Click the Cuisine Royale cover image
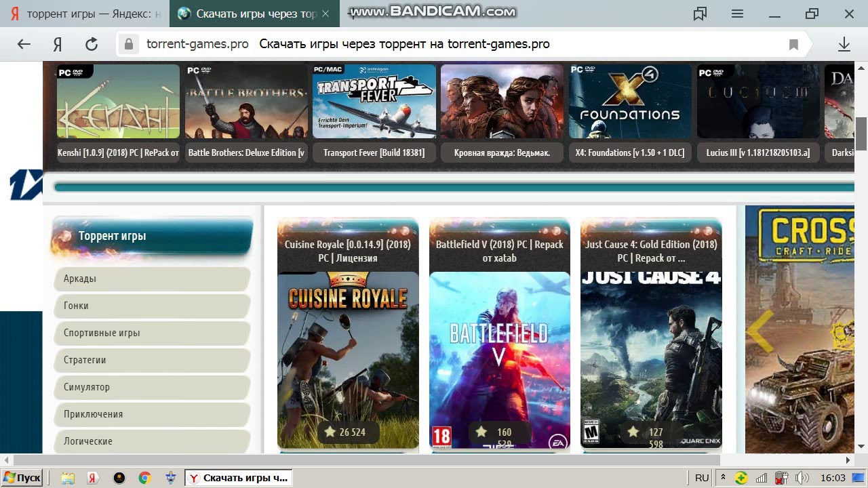Screen dimensions: 868x488 tap(348, 359)
